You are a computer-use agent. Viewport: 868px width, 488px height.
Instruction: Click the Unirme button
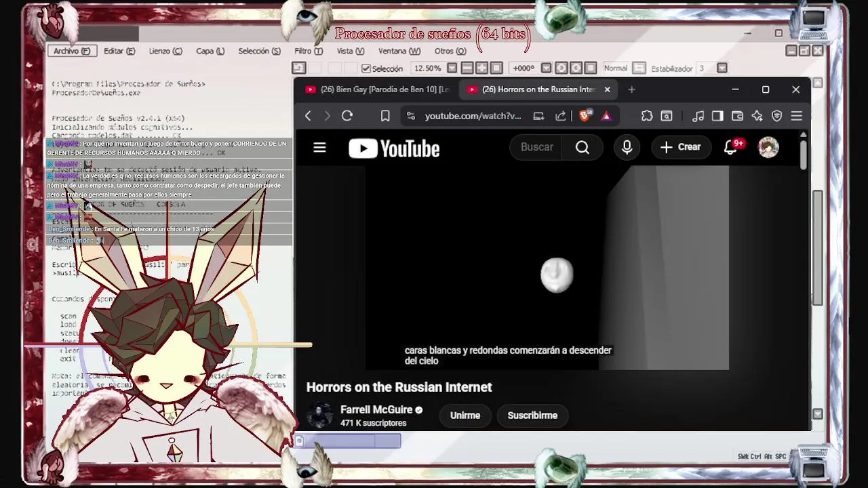465,415
